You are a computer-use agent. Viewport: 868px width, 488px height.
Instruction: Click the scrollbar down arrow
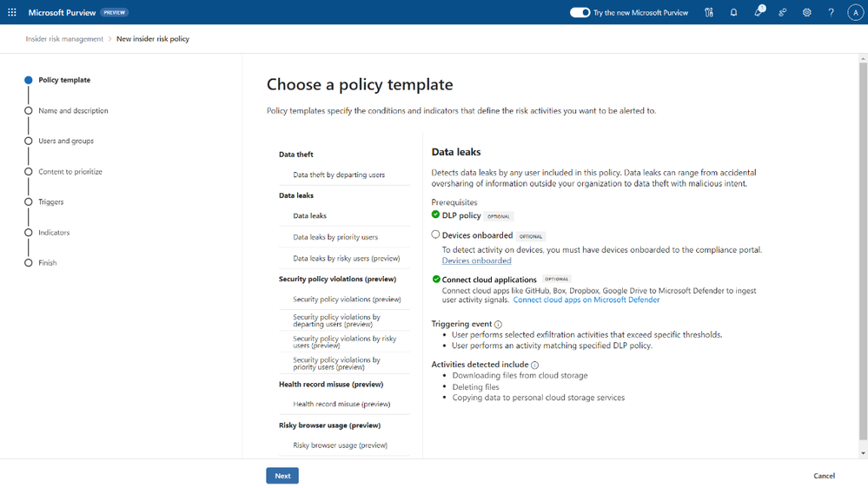click(863, 453)
